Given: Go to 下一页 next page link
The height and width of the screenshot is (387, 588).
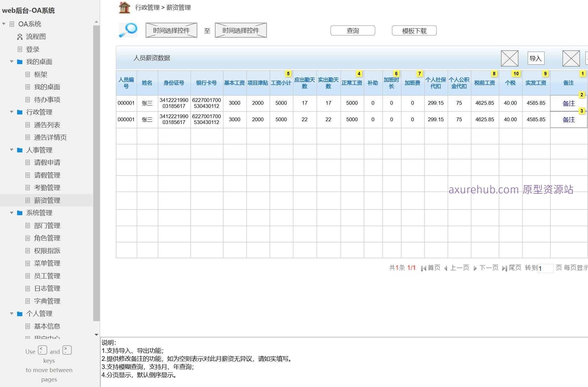Looking at the screenshot, I should 489,268.
